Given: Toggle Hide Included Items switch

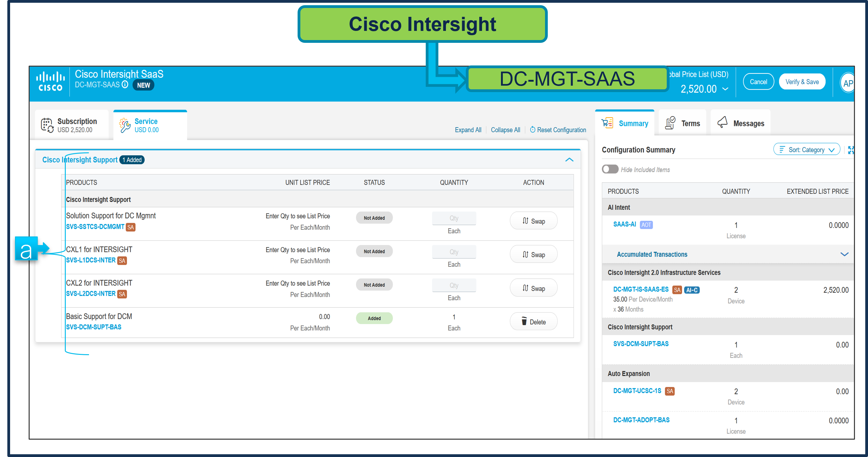Looking at the screenshot, I should (x=610, y=169).
